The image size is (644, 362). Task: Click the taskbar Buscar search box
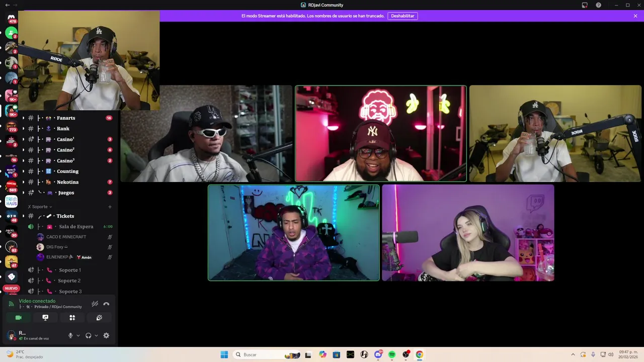(267, 354)
